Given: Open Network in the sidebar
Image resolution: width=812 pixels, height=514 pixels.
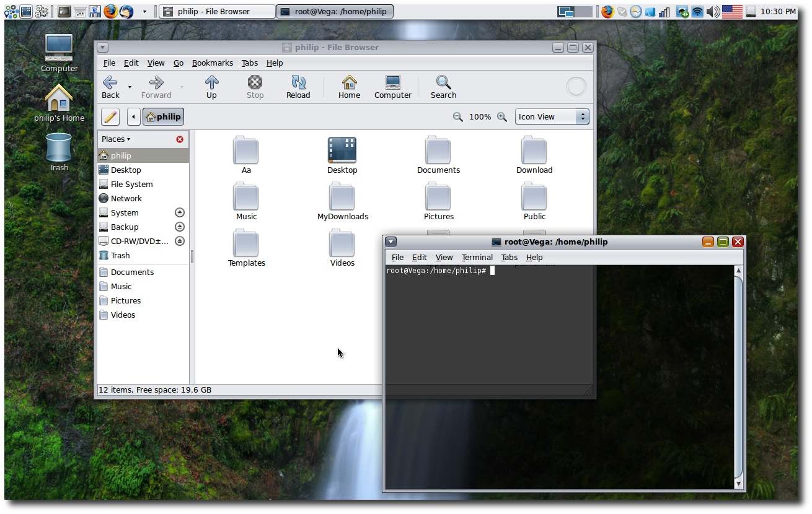Looking at the screenshot, I should click(143, 198).
